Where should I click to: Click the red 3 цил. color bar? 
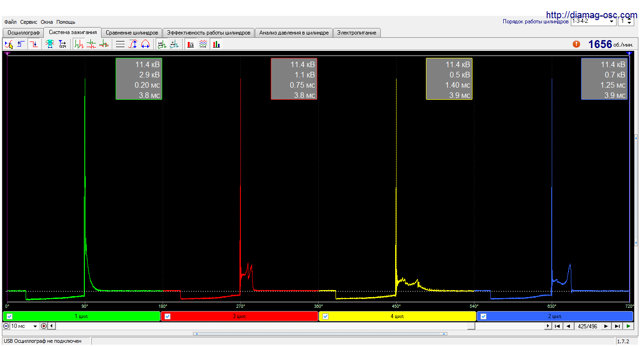pyautogui.click(x=240, y=316)
